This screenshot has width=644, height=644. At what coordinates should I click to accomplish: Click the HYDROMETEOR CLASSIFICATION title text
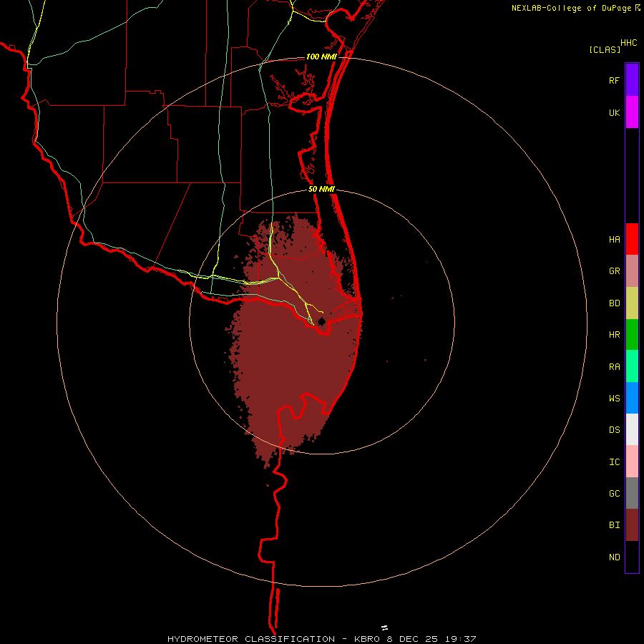pyautogui.click(x=251, y=639)
